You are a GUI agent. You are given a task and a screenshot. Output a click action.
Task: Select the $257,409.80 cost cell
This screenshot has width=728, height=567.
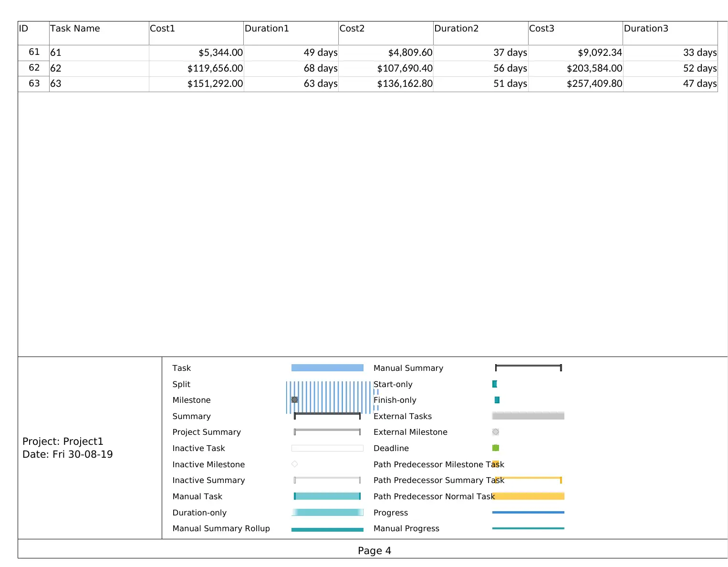tap(575, 84)
